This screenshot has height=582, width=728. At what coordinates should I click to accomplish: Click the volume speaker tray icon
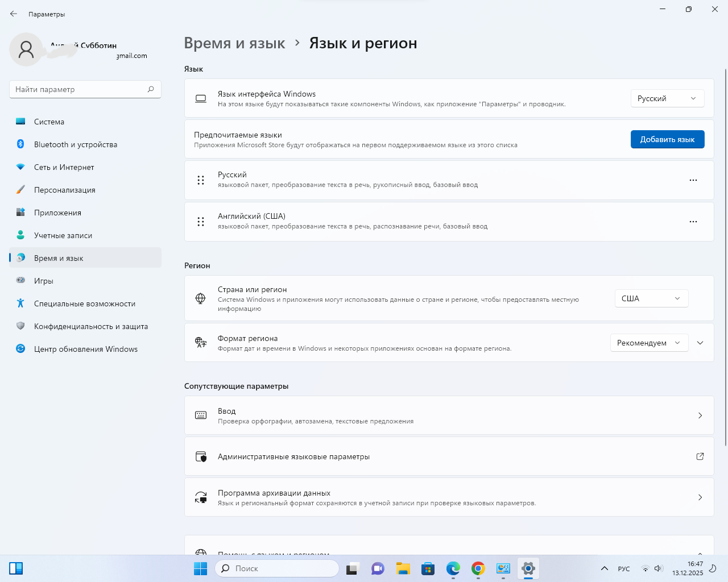658,568
